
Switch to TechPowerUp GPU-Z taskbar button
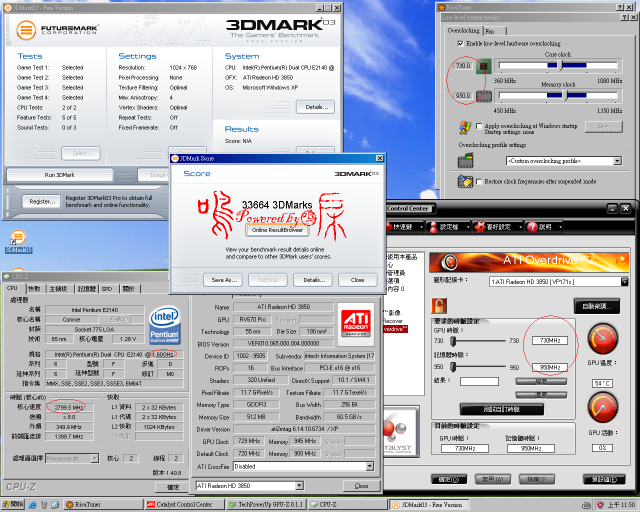266,505
